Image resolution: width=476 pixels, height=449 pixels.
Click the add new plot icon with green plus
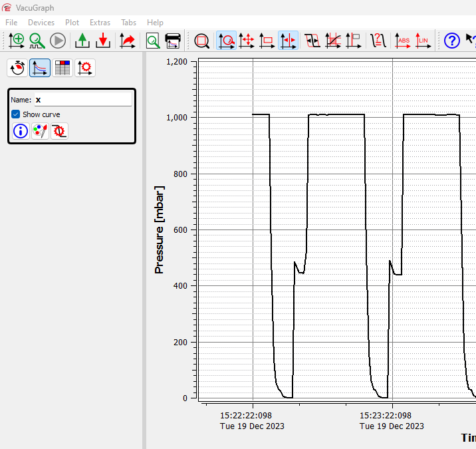17,41
